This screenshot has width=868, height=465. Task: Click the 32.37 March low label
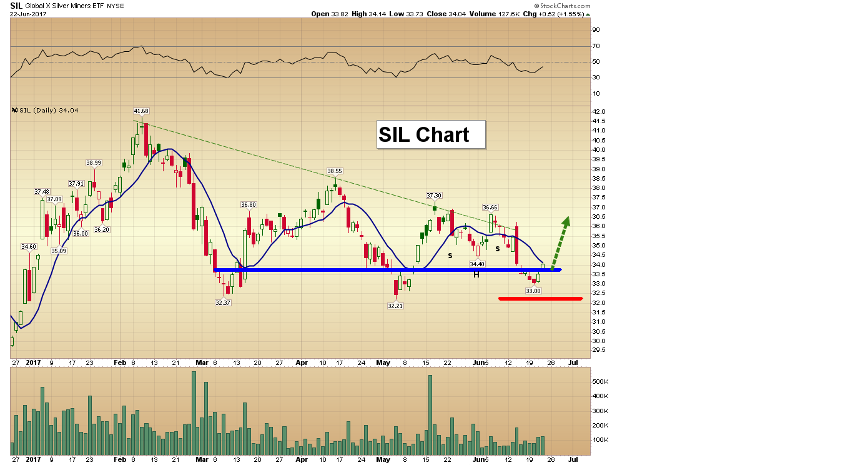(223, 302)
